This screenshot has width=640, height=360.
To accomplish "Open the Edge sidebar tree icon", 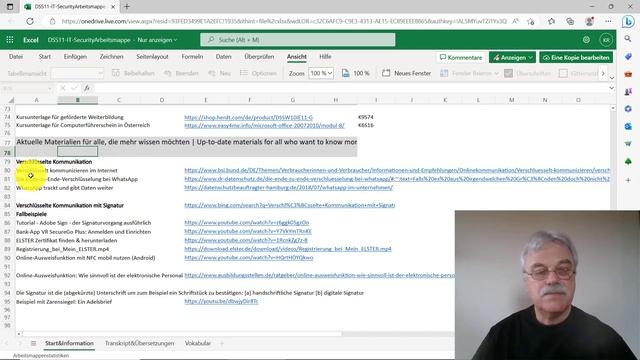I will [x=628, y=162].
